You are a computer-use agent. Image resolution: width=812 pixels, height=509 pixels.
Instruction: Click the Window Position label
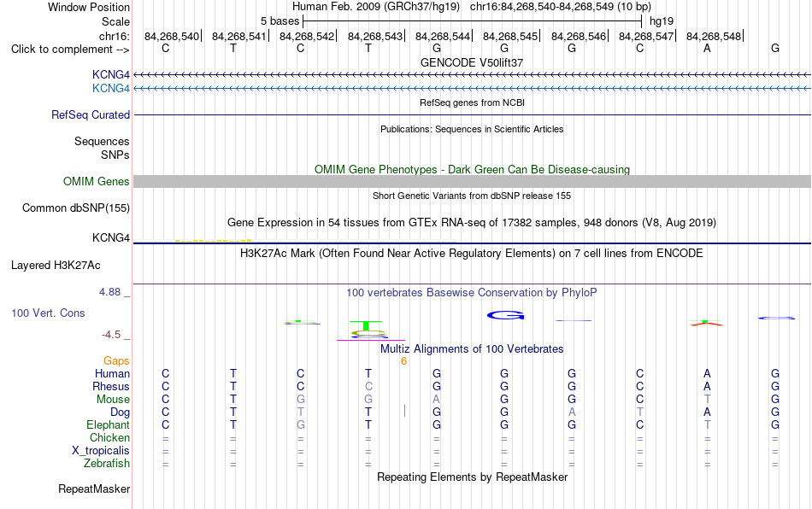89,7
